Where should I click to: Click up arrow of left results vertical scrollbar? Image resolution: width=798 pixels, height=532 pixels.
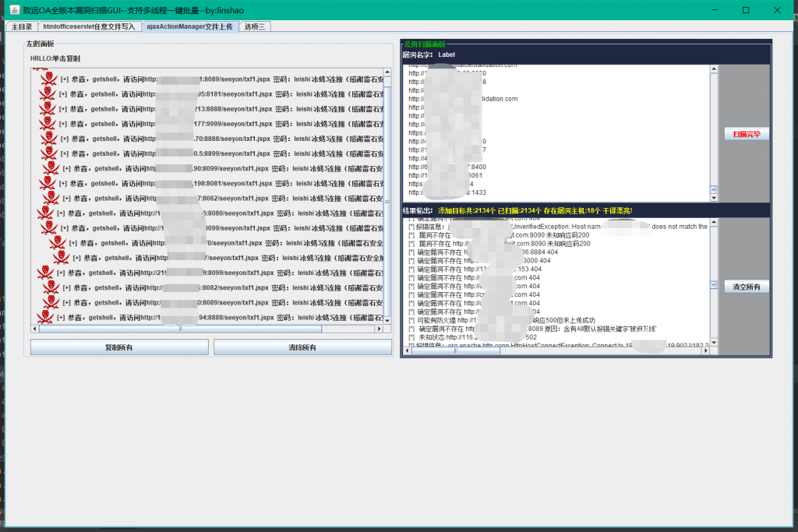pos(387,72)
